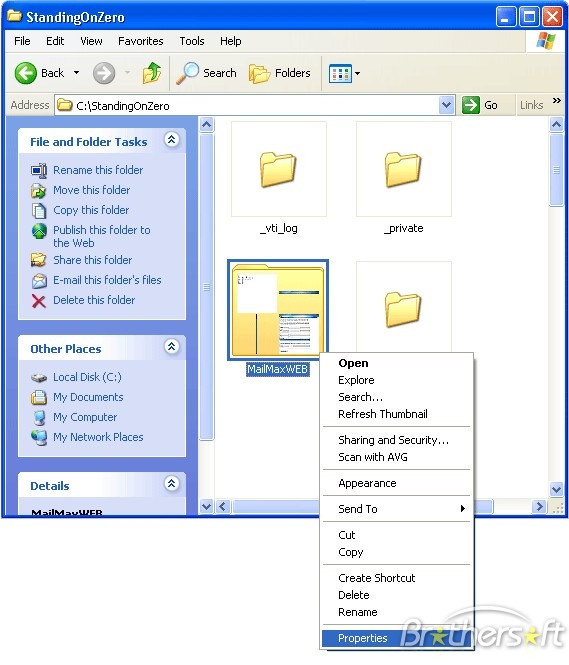Select the _vti_log folder thumbnail
The image size is (569, 665).
click(x=279, y=169)
